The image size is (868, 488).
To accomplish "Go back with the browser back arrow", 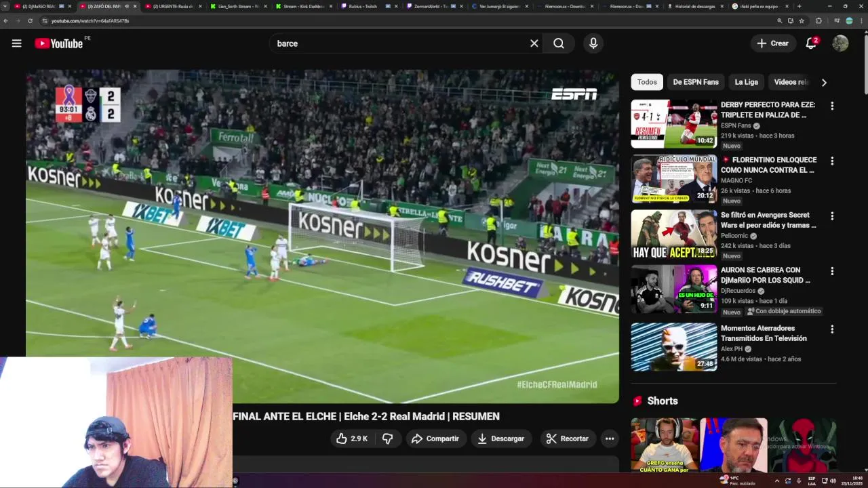I will pos(6,21).
